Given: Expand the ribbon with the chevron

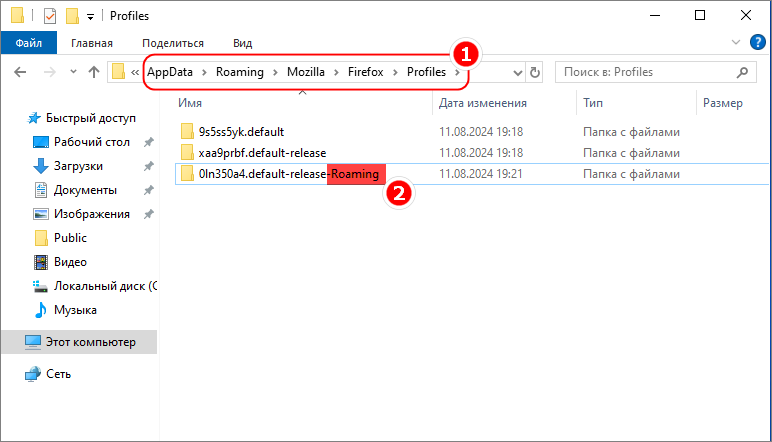Looking at the screenshot, I should click(x=736, y=42).
